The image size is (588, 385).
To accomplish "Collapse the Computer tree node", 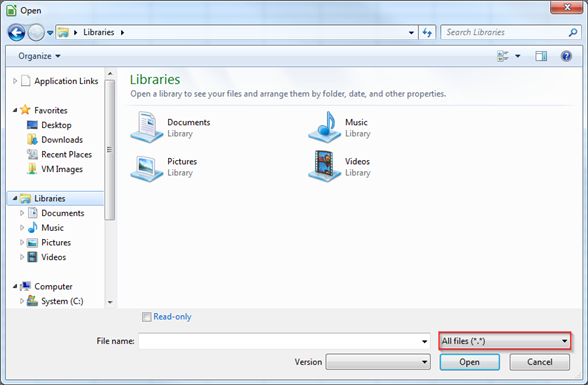I will [x=15, y=286].
